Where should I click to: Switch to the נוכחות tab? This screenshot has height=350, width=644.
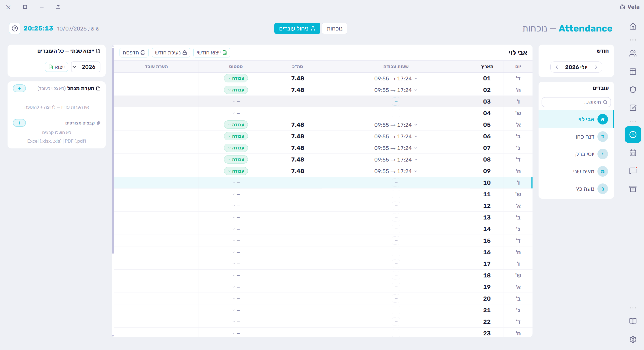tap(334, 28)
